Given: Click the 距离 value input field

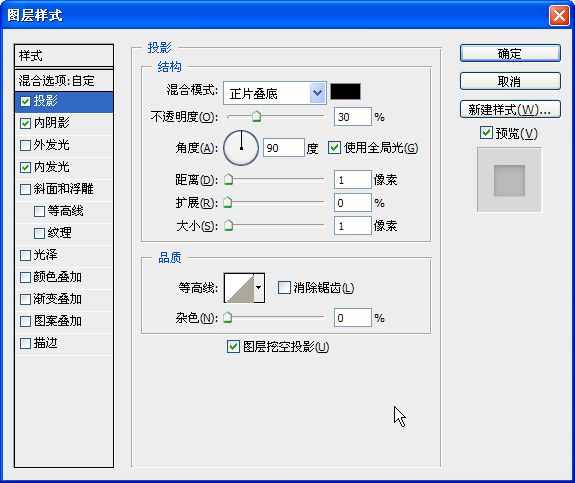Looking at the screenshot, I should [x=352, y=180].
